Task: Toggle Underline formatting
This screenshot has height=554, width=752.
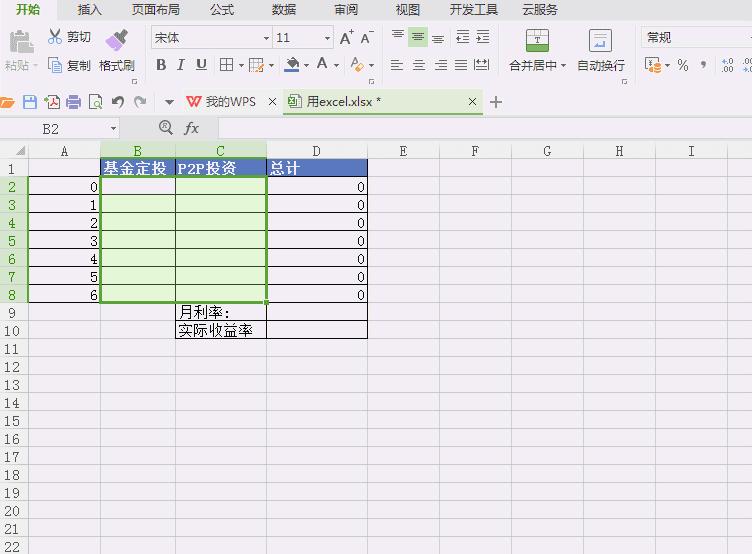Action: coord(201,65)
